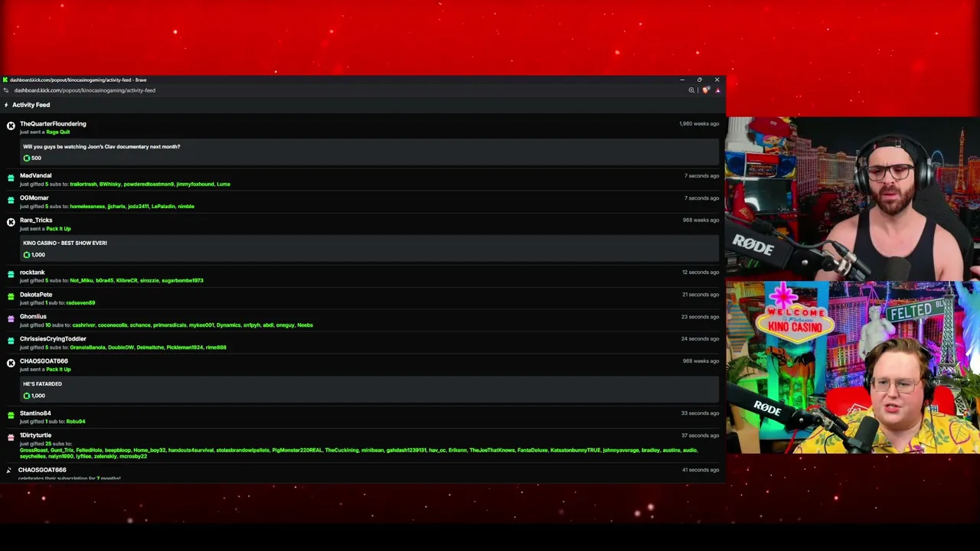Open MadVandal's username
The image size is (980, 551).
click(x=36, y=176)
